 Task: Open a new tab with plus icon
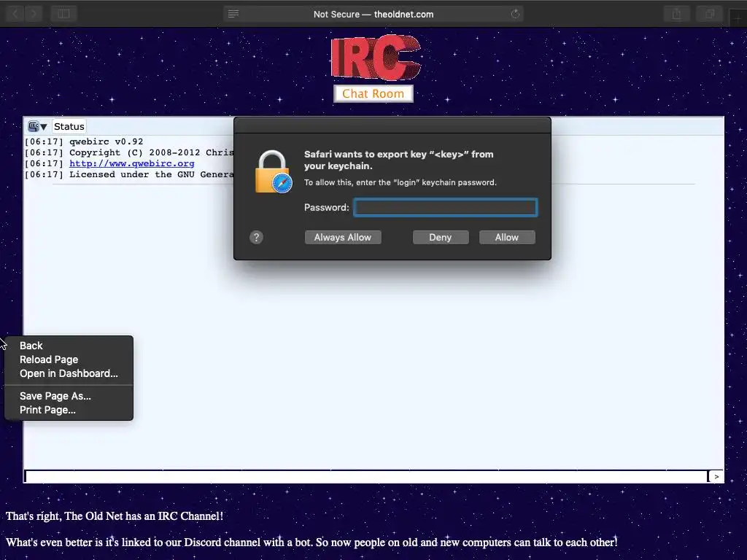click(x=738, y=18)
